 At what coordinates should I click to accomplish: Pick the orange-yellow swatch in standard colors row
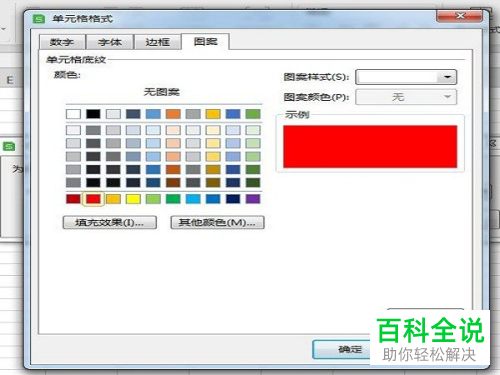click(113, 199)
